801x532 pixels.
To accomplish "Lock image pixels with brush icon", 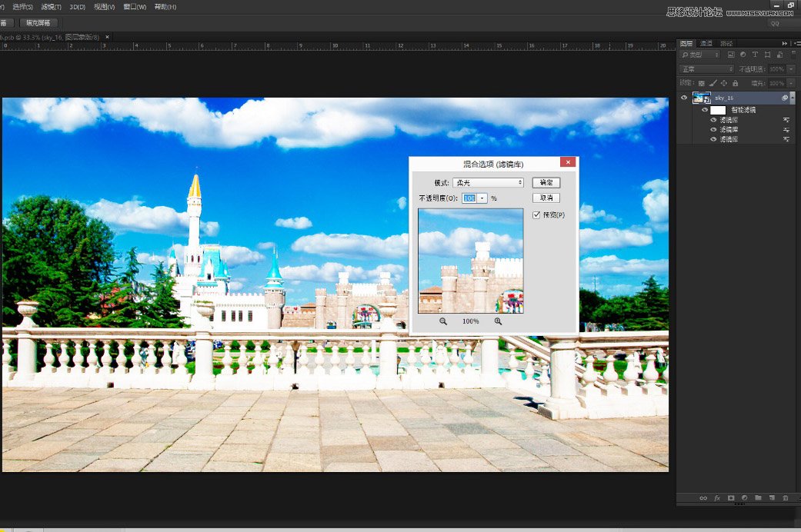I will (x=713, y=83).
